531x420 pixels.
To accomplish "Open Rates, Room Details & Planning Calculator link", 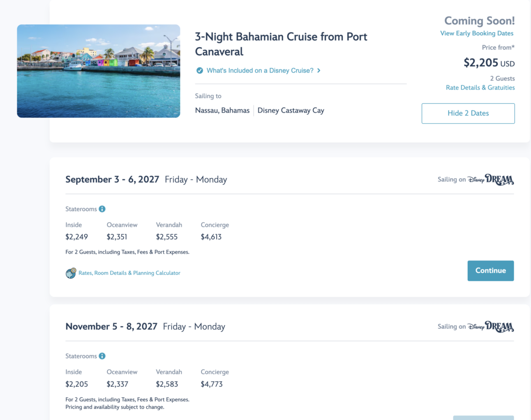I will (x=129, y=273).
